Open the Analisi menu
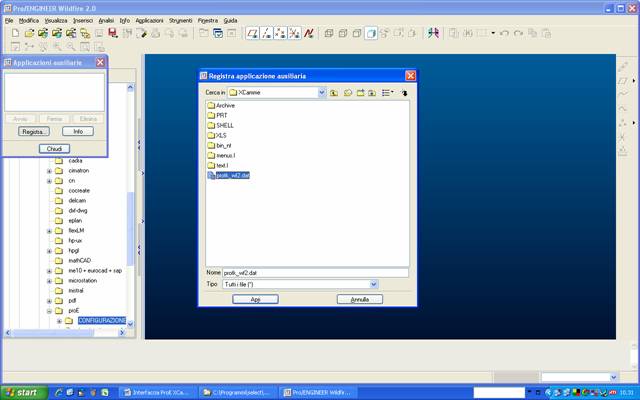The image size is (640, 400). [106, 20]
